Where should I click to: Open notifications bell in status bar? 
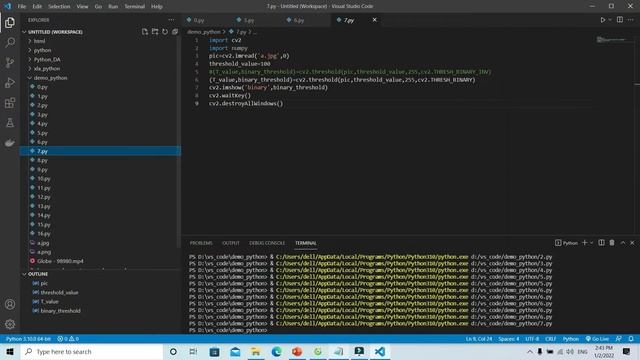631,339
